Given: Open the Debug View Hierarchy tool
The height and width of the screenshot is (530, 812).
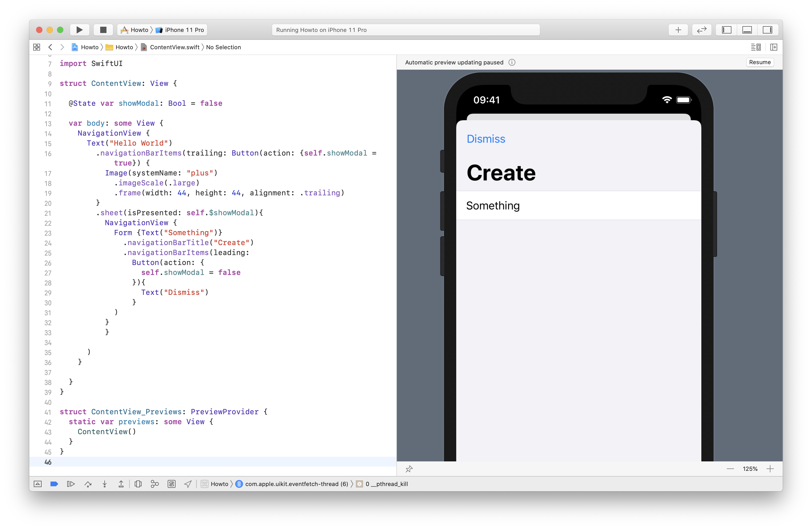Looking at the screenshot, I should (138, 484).
